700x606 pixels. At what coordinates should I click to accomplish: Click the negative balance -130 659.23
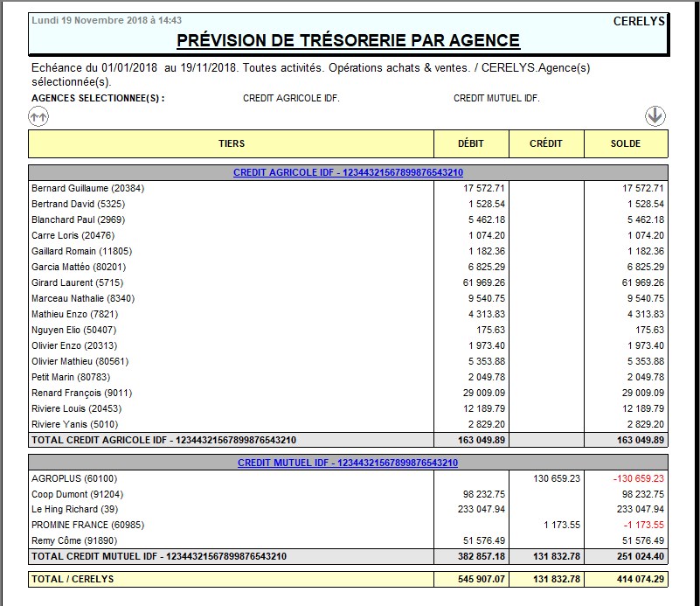[638, 478]
